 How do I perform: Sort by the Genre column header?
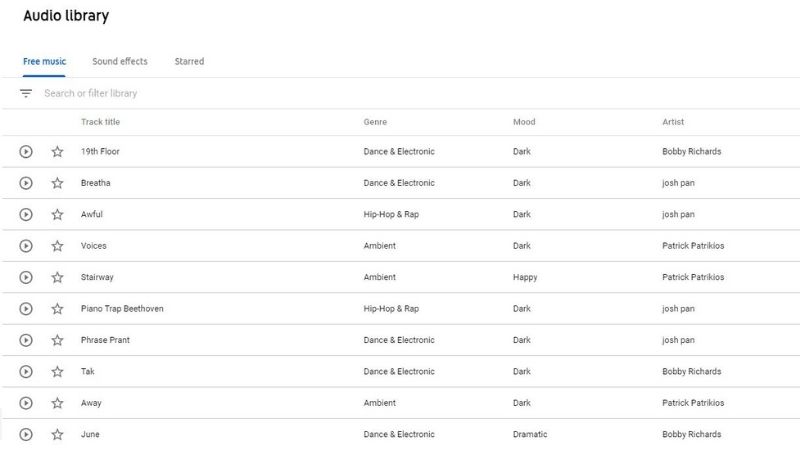(x=375, y=122)
